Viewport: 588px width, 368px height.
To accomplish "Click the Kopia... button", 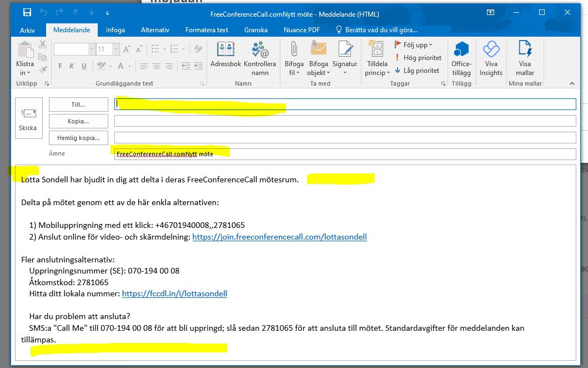I will (78, 121).
